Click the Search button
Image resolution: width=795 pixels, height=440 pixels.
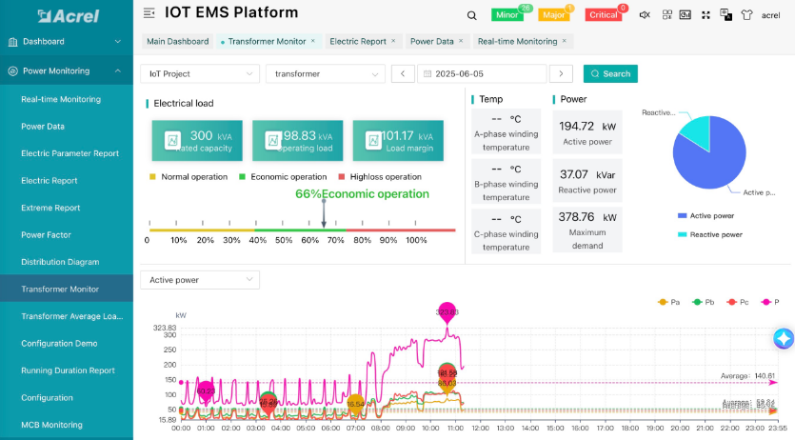(x=610, y=74)
